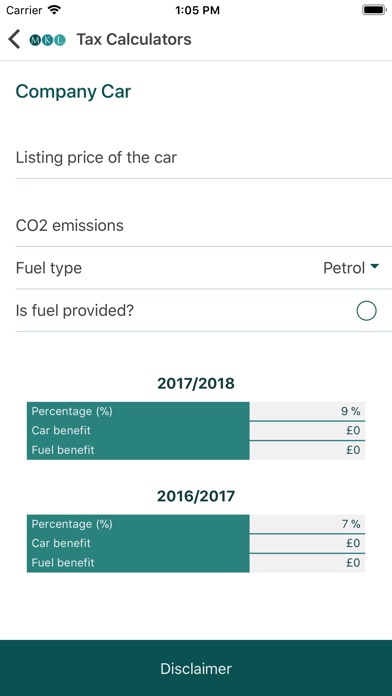Tap the 2017/2018 Car benefit row label

tap(61, 431)
